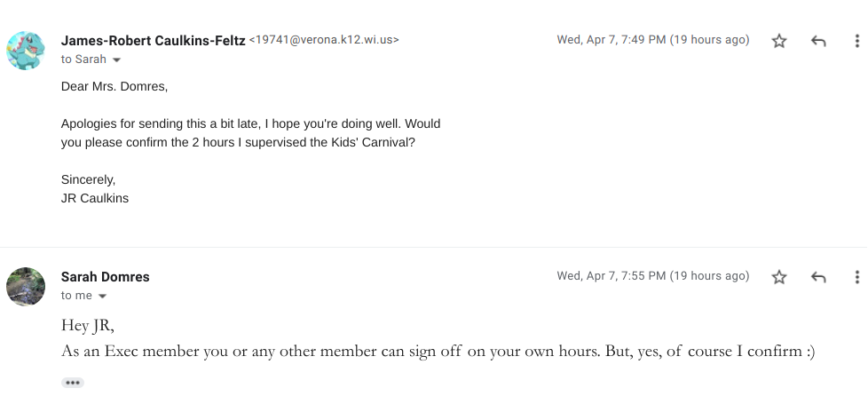Click the 19741@verona.k12.wi.us email address
Screen dimensions: 868x412
point(324,40)
